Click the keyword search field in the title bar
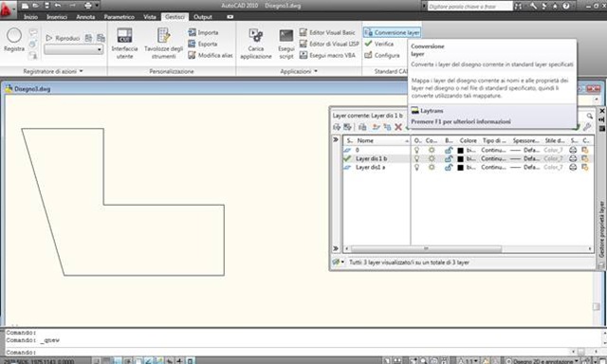607x364 pixels. coord(470,7)
